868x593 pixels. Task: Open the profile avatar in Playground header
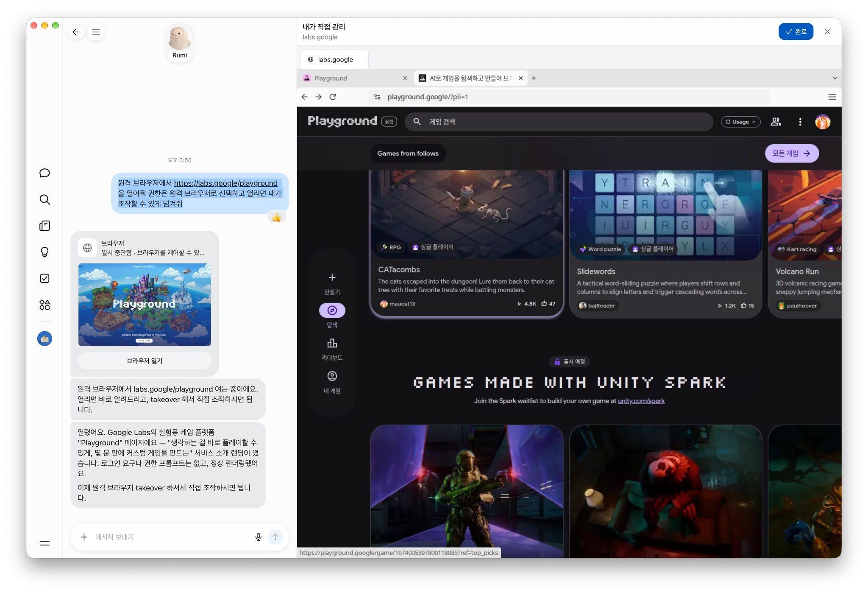tap(823, 122)
